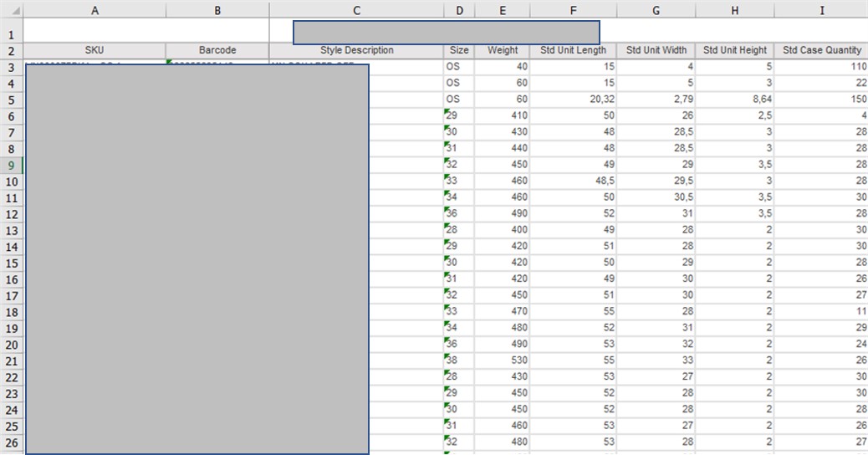Select height cell 8,64 in row 5
Screen dimensions: 868x455
click(734, 99)
